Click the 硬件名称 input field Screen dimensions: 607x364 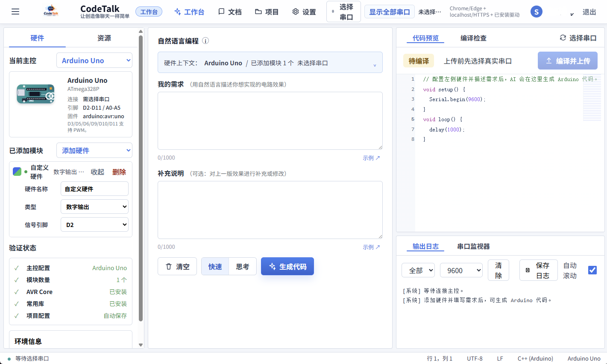tap(94, 189)
